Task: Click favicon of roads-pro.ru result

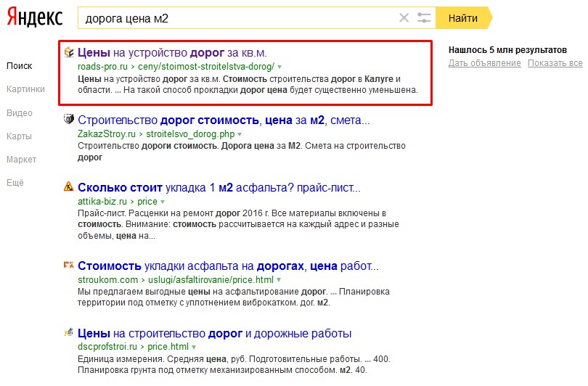Action: tap(69, 52)
